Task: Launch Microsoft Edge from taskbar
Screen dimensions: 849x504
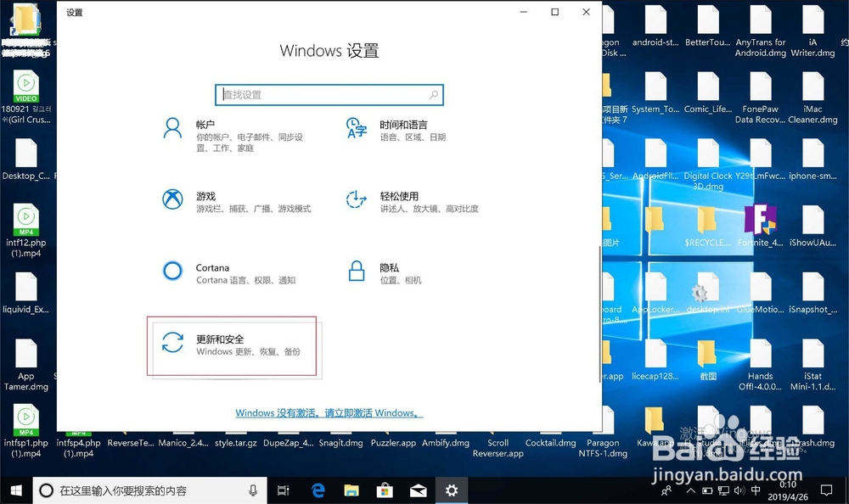Action: tap(318, 490)
